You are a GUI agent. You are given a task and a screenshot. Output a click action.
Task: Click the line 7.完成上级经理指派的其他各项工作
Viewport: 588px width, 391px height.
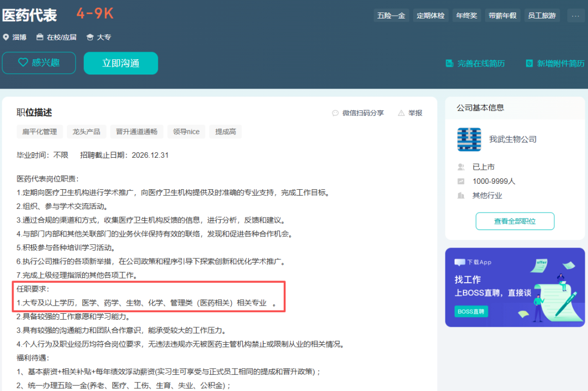pyautogui.click(x=77, y=275)
